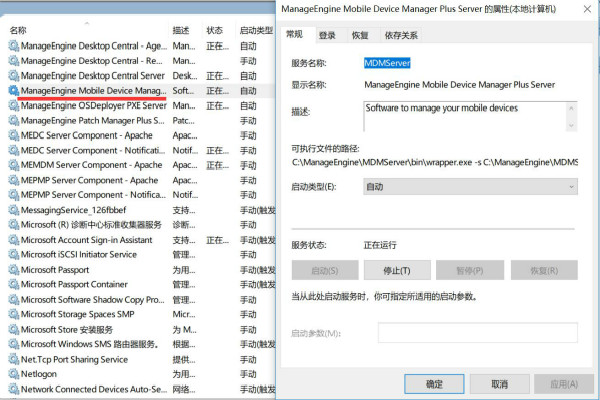
Task: Click gear icon for MEDC Server Component - Notificati...
Action: point(14,150)
